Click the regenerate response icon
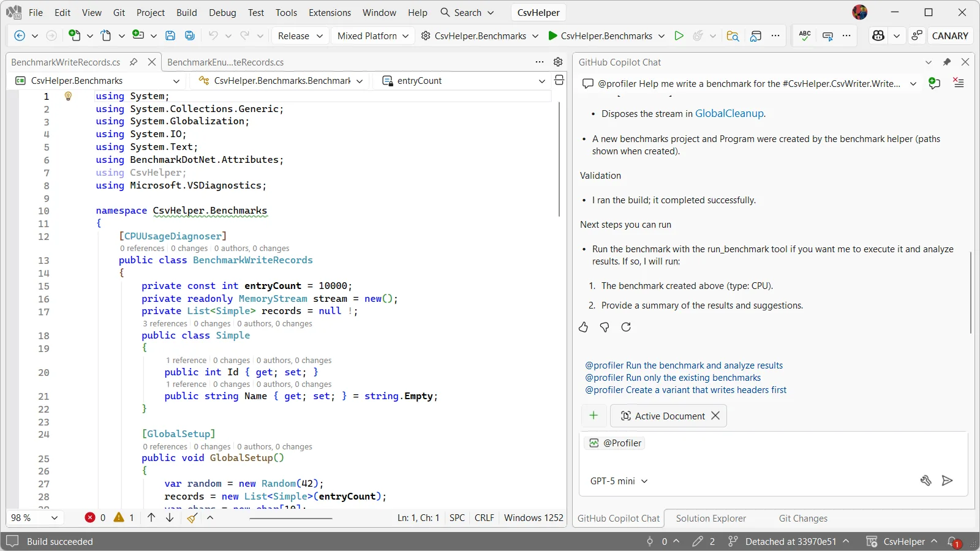Viewport: 980px width, 551px height. click(626, 327)
